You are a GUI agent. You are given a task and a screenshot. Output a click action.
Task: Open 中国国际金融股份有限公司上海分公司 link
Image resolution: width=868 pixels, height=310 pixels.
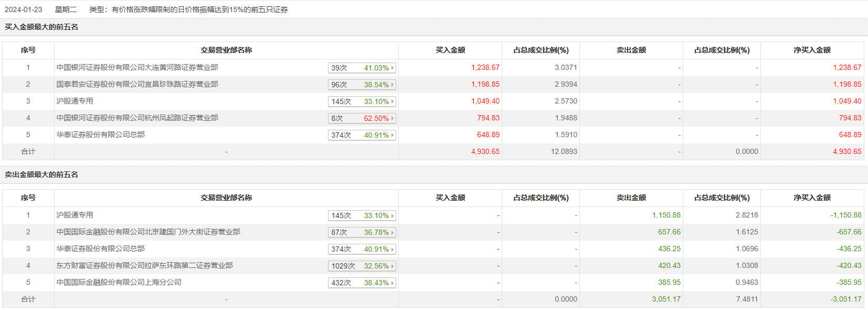pyautogui.click(x=119, y=282)
